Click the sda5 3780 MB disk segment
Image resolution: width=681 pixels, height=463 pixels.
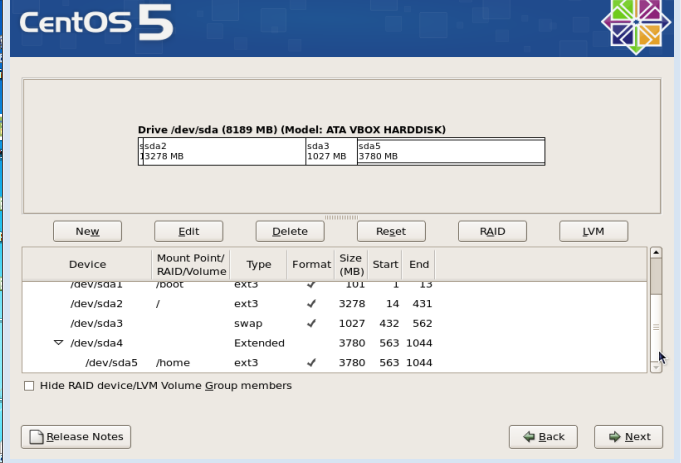(451, 151)
